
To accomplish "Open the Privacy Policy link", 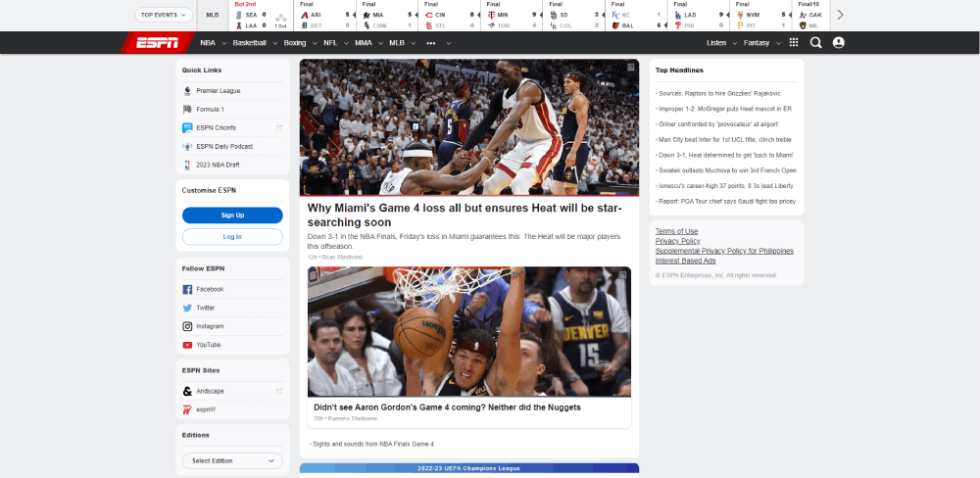I will click(677, 241).
